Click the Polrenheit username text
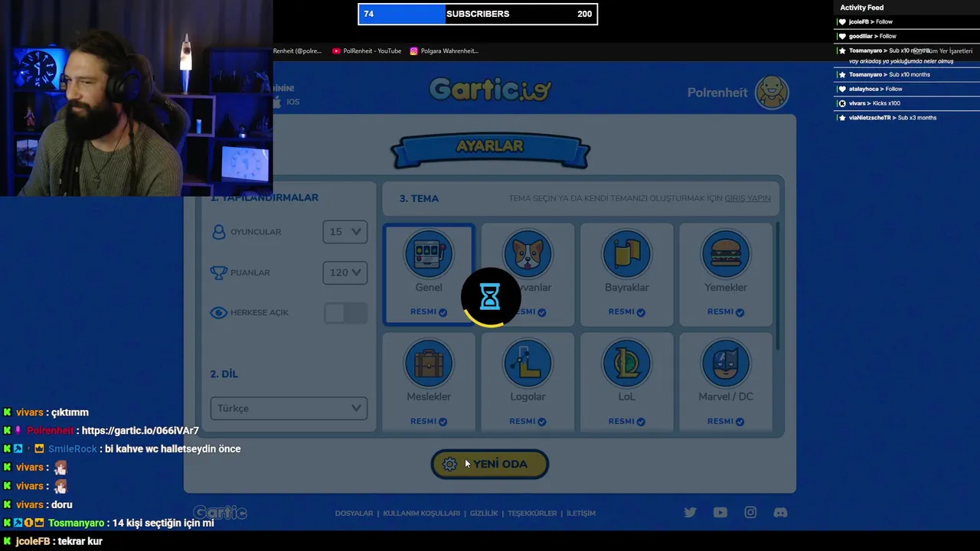 (x=717, y=93)
